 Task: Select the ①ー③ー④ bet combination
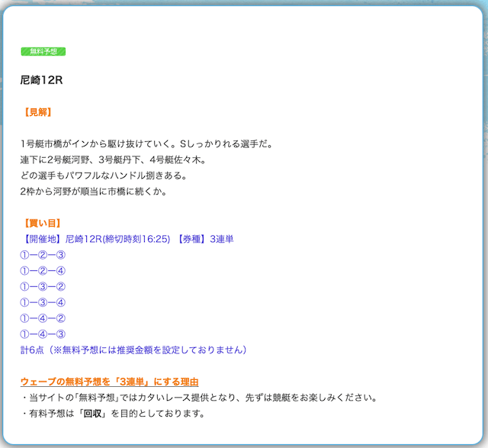tap(43, 303)
